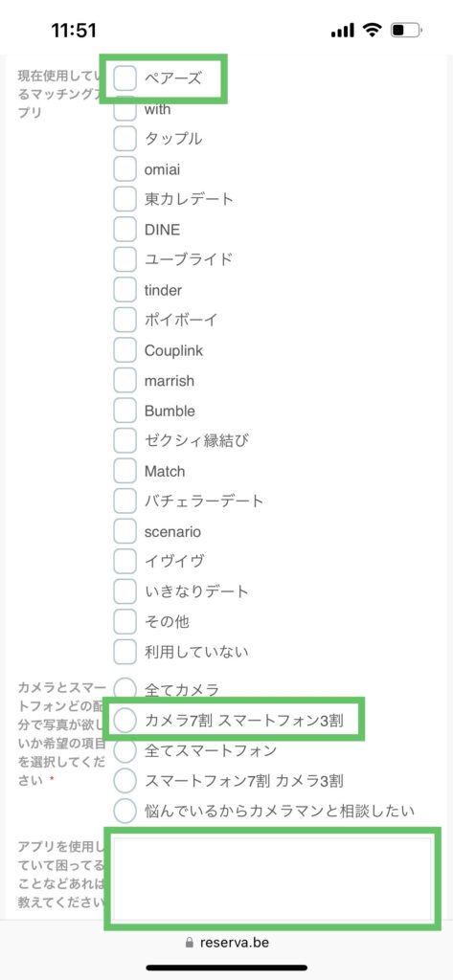Check the ゼクシィ縁結び option

(125, 440)
